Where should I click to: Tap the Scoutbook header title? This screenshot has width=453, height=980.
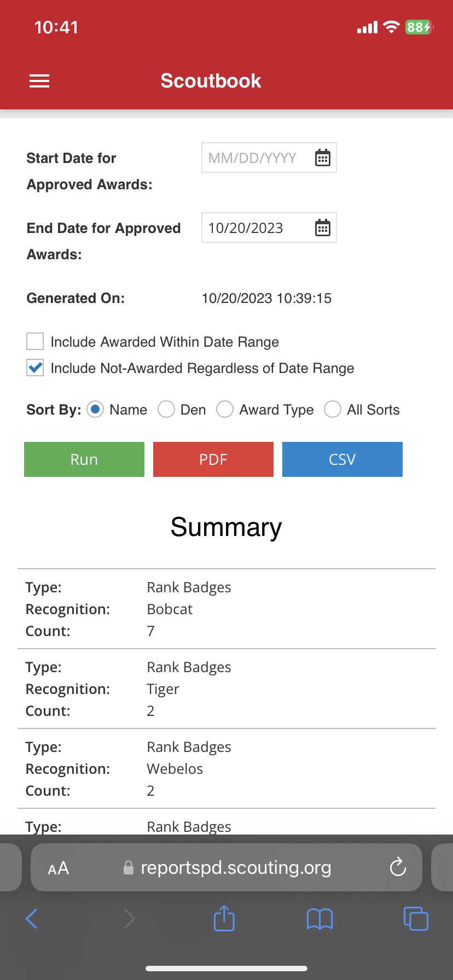(x=211, y=81)
